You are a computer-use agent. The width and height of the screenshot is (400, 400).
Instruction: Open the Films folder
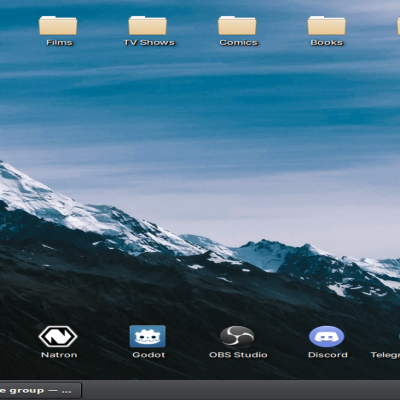click(x=58, y=26)
